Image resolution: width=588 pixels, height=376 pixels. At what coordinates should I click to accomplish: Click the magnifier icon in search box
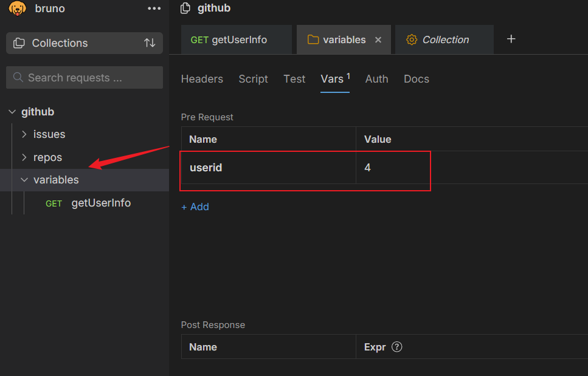pyautogui.click(x=18, y=78)
